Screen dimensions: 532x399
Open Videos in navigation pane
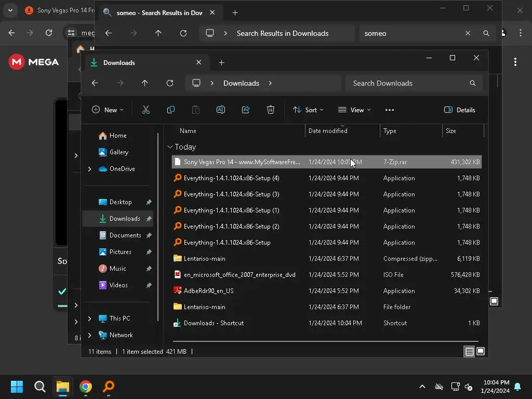click(x=118, y=285)
